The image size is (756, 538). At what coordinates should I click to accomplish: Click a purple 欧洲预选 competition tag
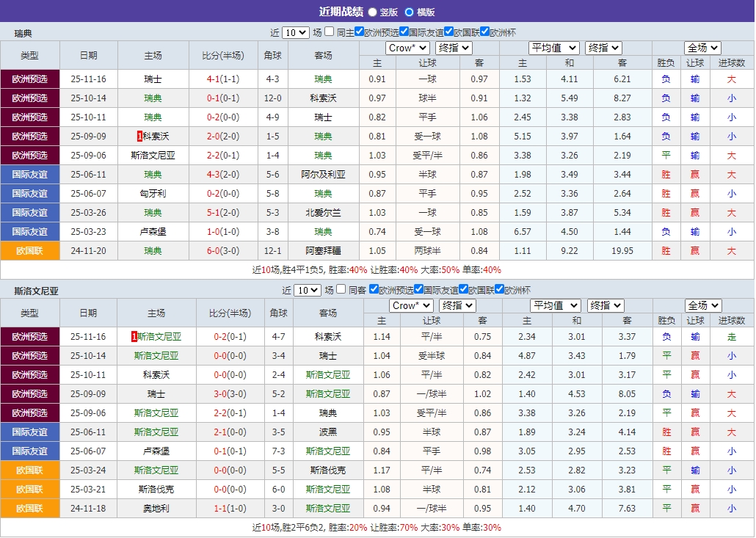29,79
